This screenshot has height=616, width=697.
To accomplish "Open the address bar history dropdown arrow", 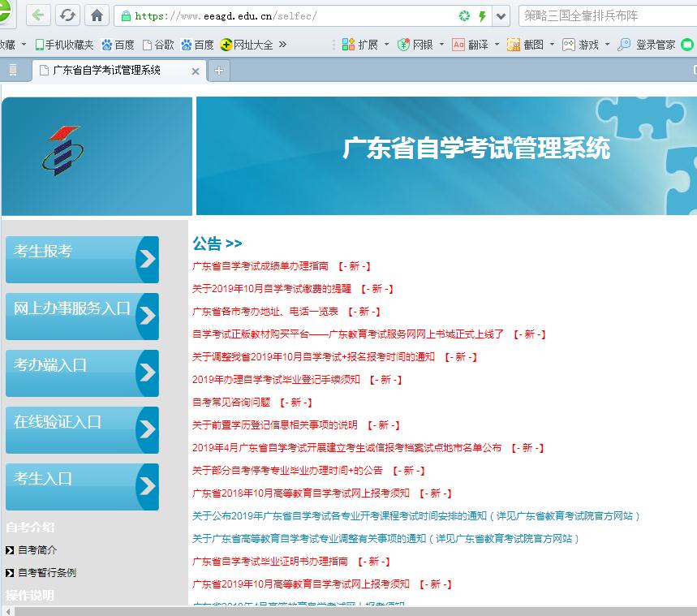I will pos(501,14).
